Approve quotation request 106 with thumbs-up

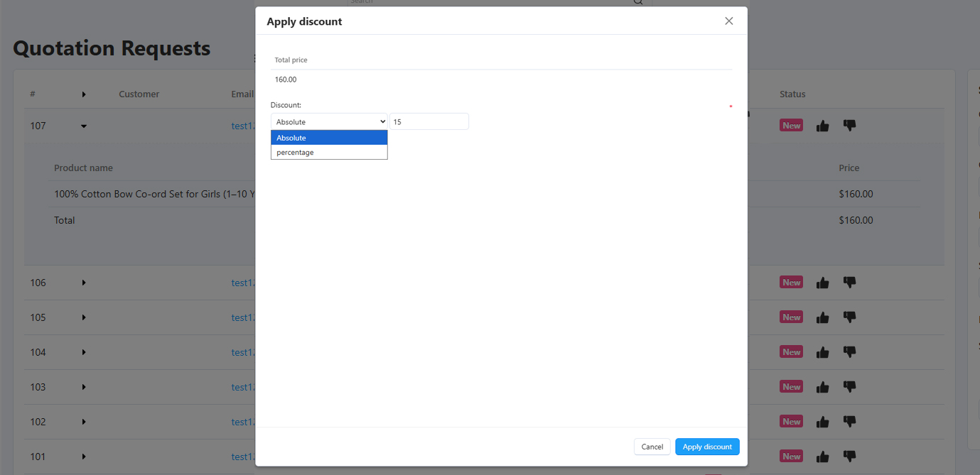(x=822, y=283)
